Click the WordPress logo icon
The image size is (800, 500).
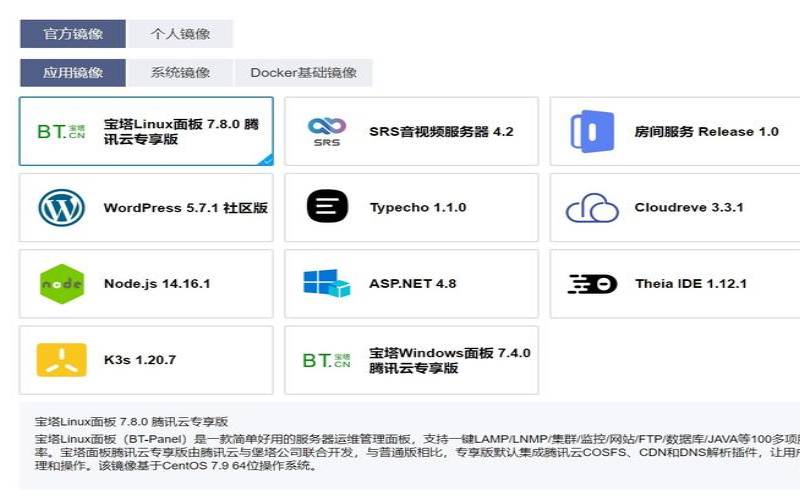pos(61,208)
